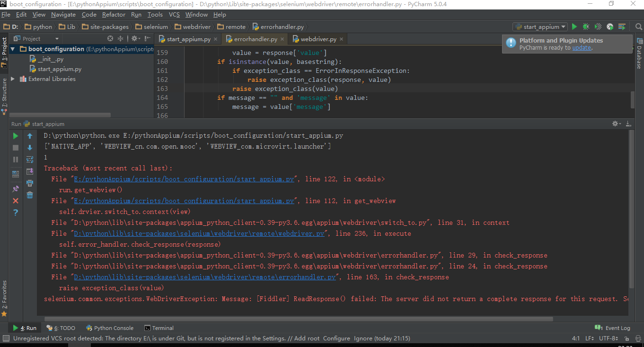Hide the Project panel with the hide icon
This screenshot has width=644, height=347.
click(148, 39)
